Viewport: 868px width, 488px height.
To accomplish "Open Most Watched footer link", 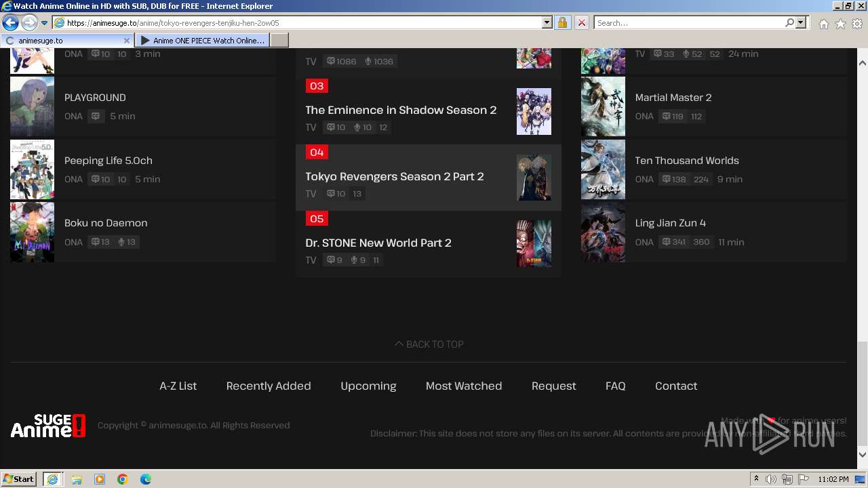I will 464,386.
